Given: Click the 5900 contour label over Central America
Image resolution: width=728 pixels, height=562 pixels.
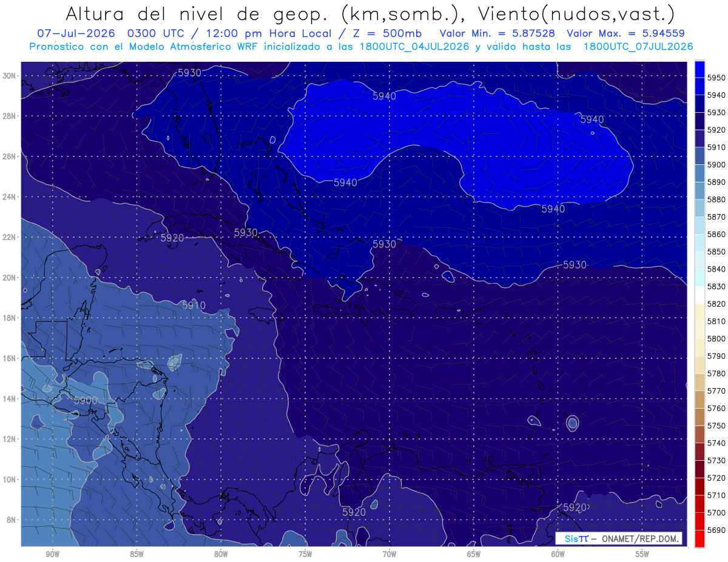Looking at the screenshot, I should pyautogui.click(x=86, y=400).
